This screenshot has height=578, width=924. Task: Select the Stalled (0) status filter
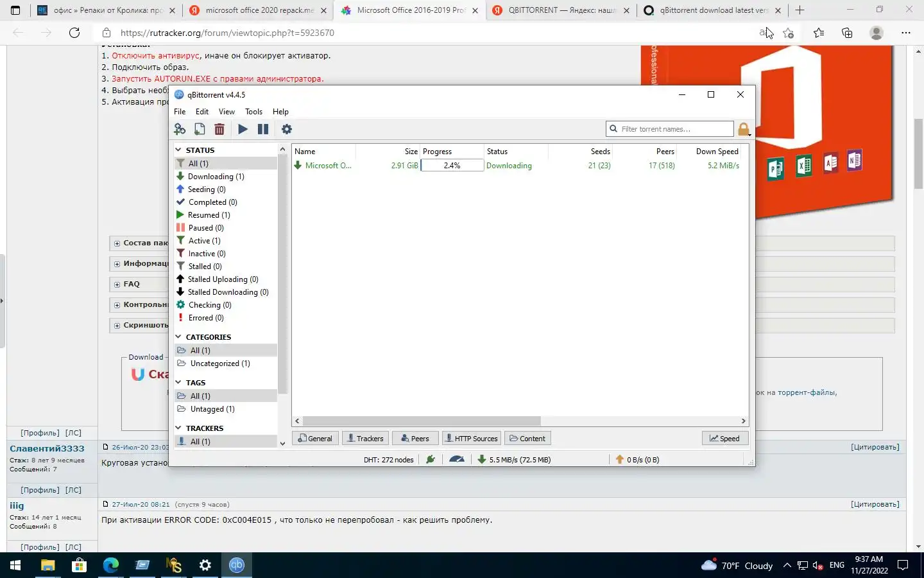point(205,267)
